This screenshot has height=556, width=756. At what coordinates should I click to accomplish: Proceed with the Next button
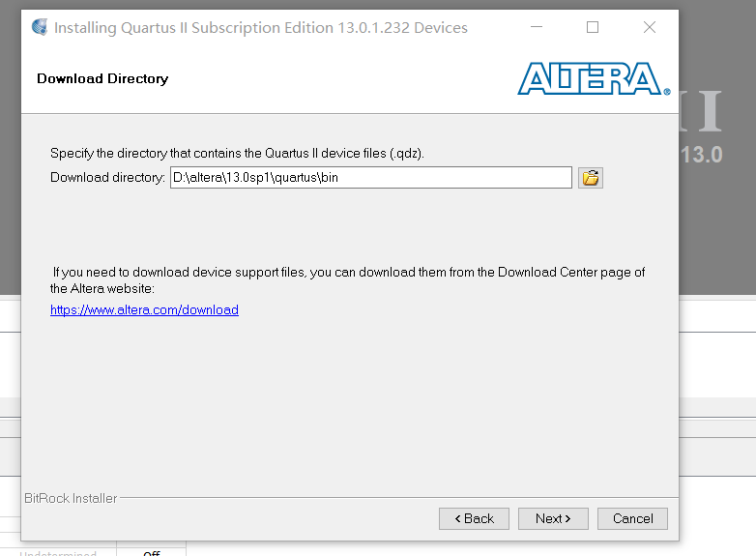pyautogui.click(x=553, y=518)
